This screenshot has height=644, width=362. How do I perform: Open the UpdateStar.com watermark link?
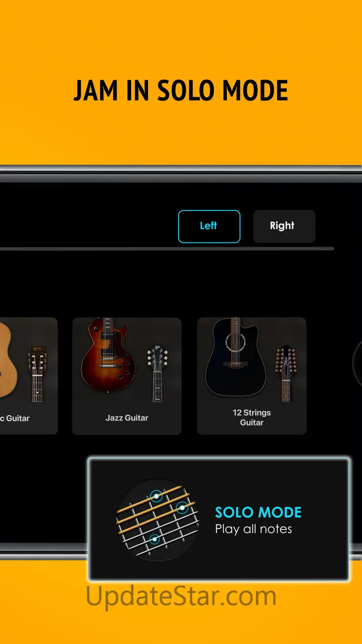coord(181,596)
